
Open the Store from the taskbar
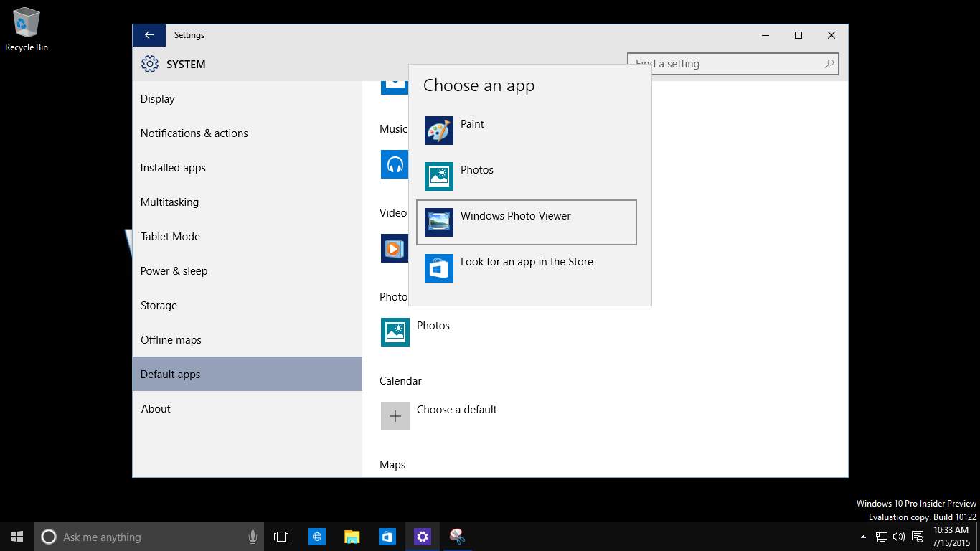[387, 537]
